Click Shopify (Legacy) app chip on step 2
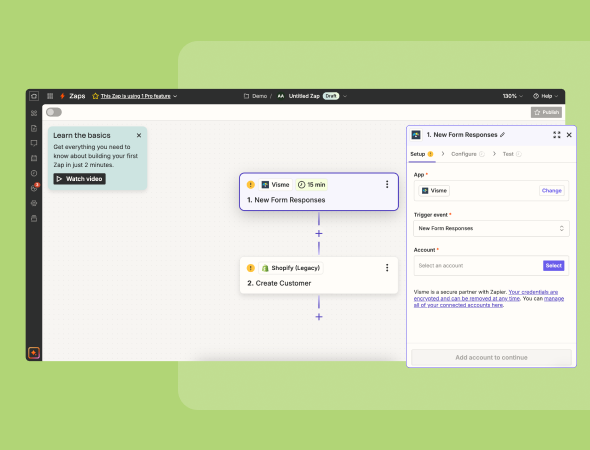590x450 pixels. [291, 268]
